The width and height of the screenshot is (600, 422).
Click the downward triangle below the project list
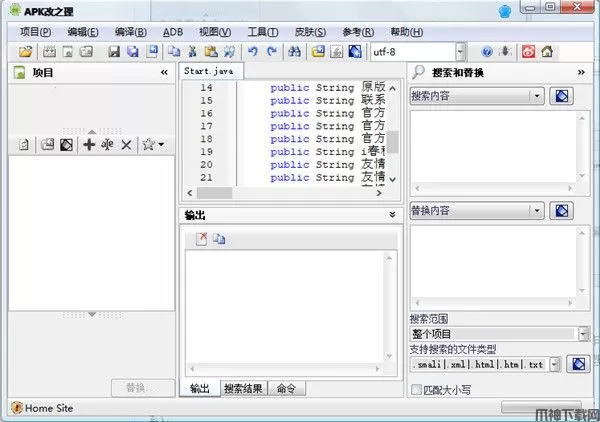pos(92,314)
